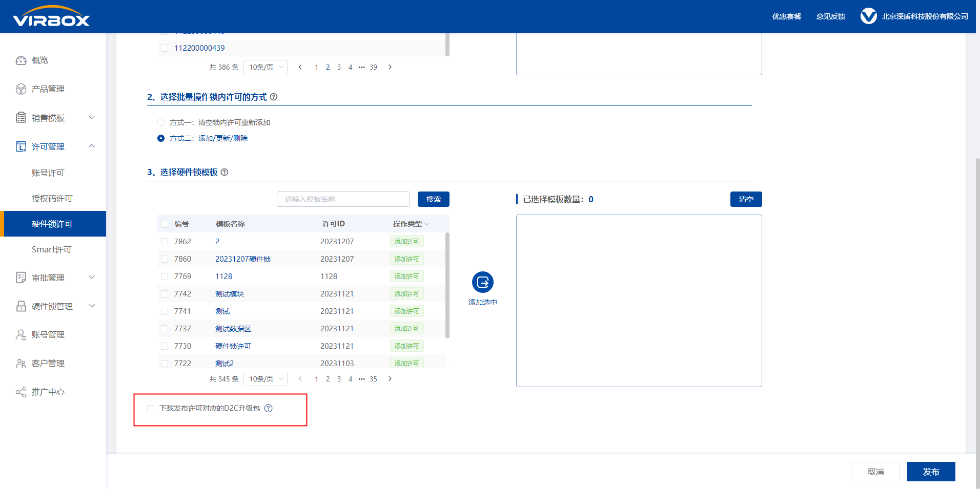Image resolution: width=980 pixels, height=489 pixels.
Task: Go to page 2 of template table
Action: tap(328, 379)
